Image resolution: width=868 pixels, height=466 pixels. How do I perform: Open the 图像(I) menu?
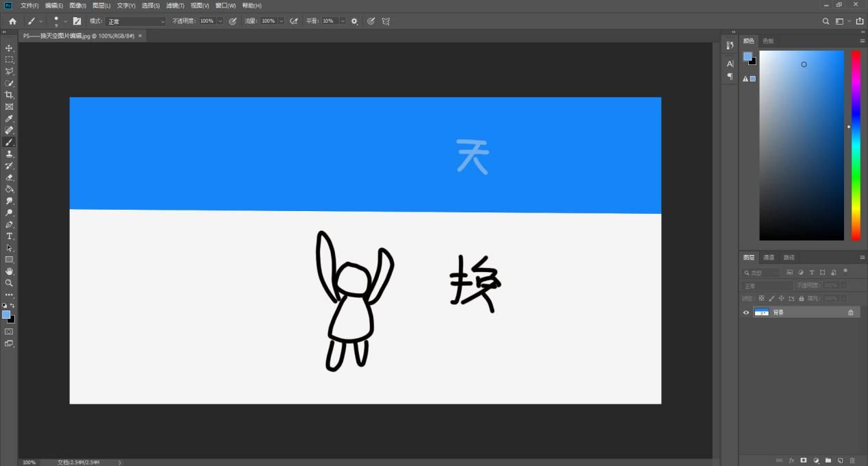click(x=77, y=5)
